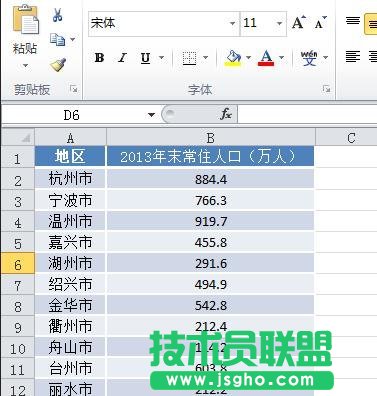This screenshot has height=396, width=377.
Task: Select the 地区 header cell
Action: coord(70,156)
